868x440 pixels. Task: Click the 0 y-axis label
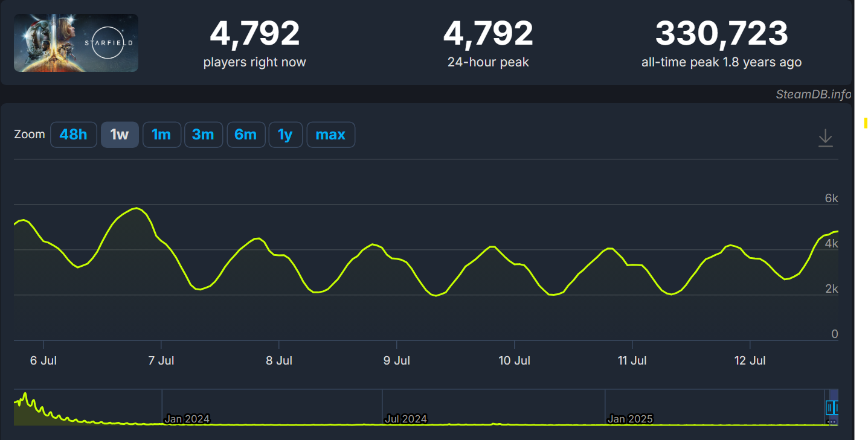tap(835, 334)
